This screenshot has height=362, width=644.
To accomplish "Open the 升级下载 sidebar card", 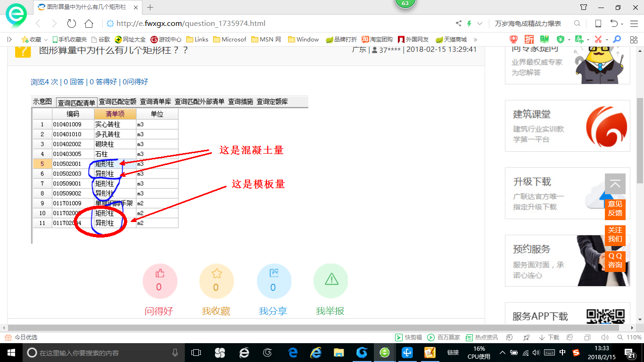I will 567,193.
